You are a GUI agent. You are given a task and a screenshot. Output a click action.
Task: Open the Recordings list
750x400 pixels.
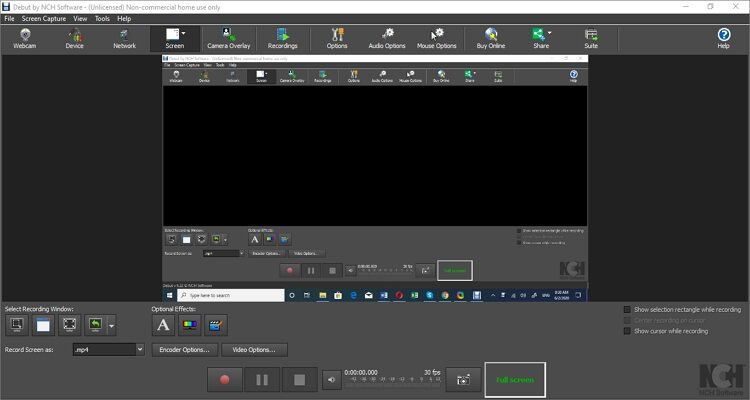coord(283,39)
